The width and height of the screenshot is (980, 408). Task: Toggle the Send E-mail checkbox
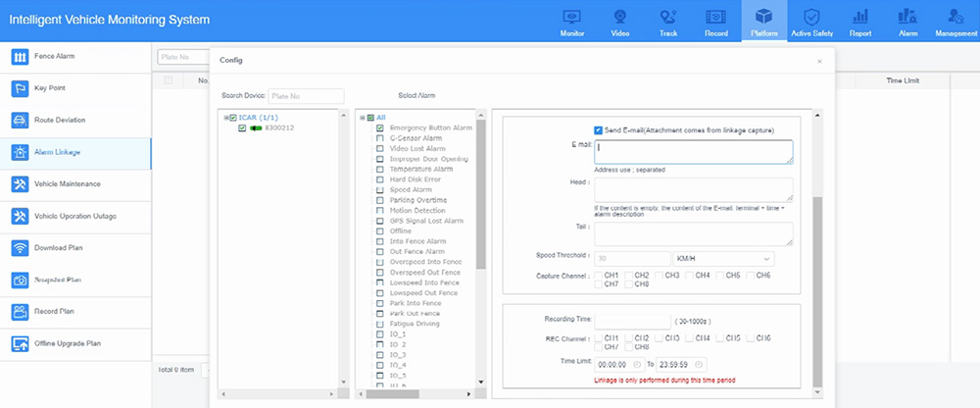point(598,130)
